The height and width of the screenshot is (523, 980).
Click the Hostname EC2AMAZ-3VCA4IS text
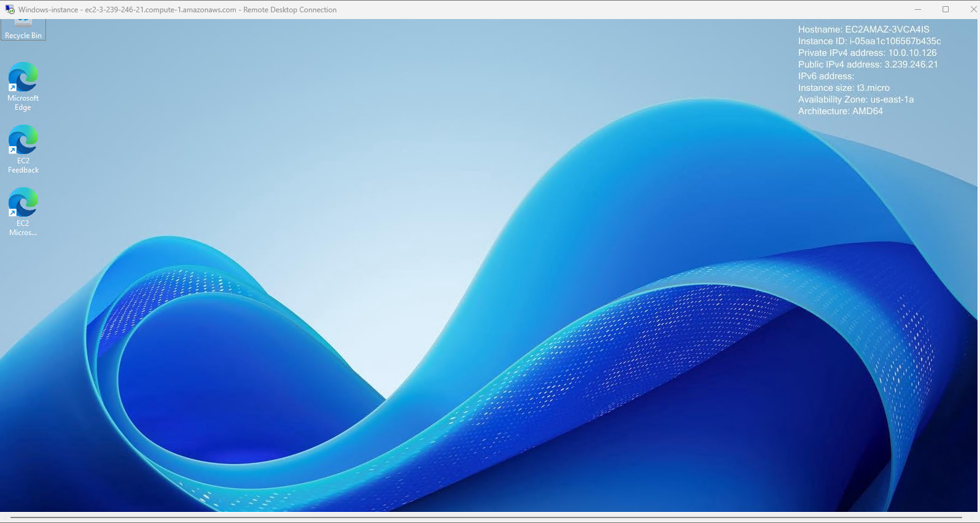coord(863,29)
